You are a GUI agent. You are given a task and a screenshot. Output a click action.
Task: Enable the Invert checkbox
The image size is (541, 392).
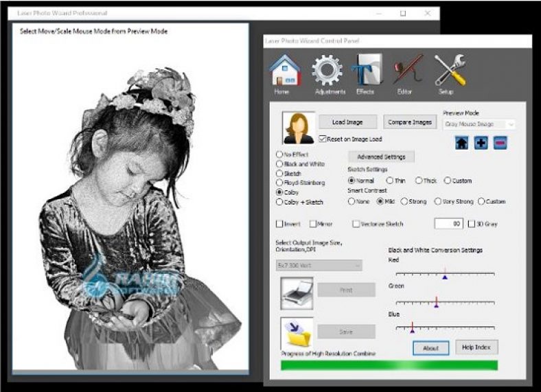[279, 224]
